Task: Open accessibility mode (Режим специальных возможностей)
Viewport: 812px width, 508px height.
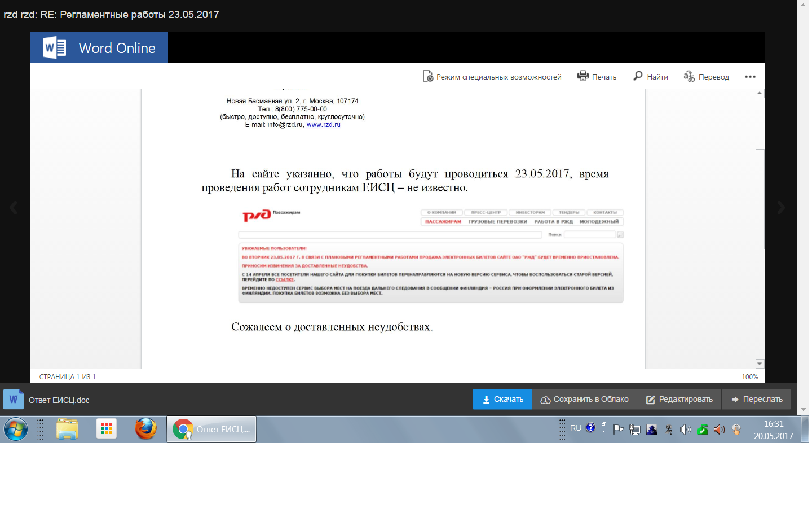Action: (492, 77)
